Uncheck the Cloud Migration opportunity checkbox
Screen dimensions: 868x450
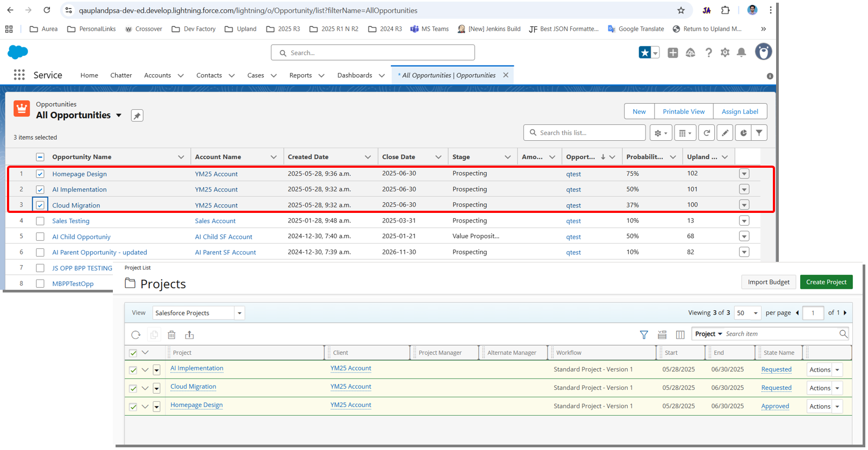coord(40,205)
